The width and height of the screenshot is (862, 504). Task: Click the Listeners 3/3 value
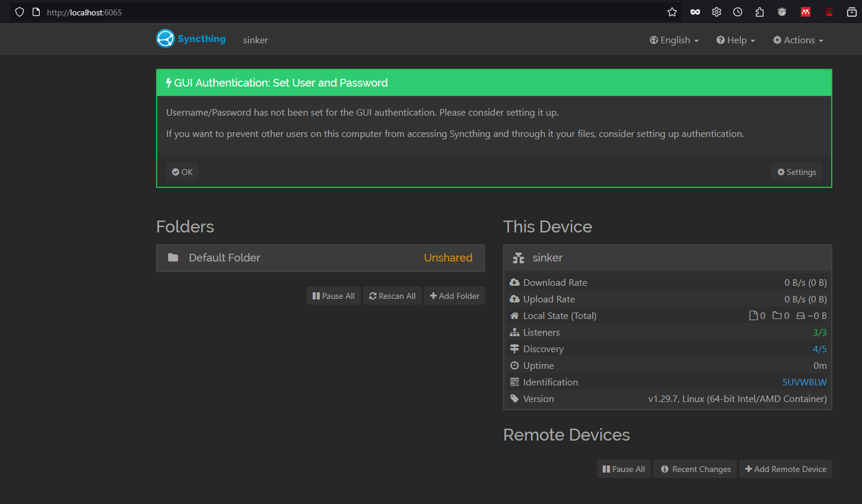[x=819, y=333]
